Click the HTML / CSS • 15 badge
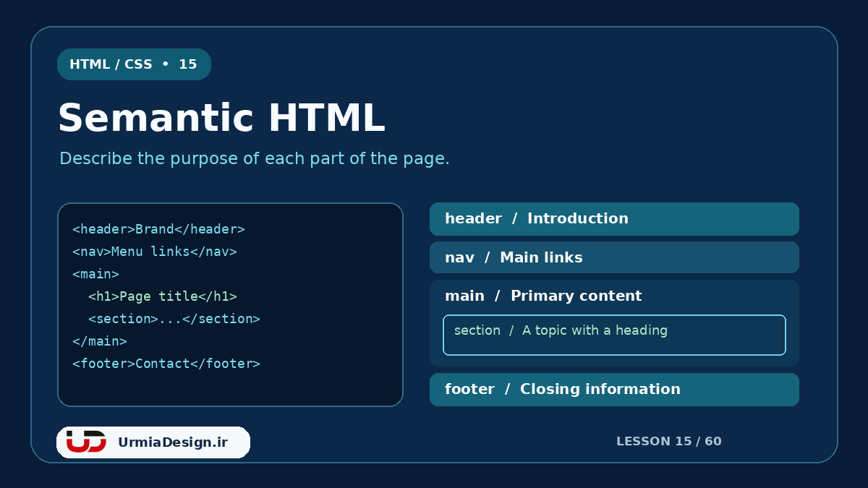The width and height of the screenshot is (868, 488). coord(134,64)
